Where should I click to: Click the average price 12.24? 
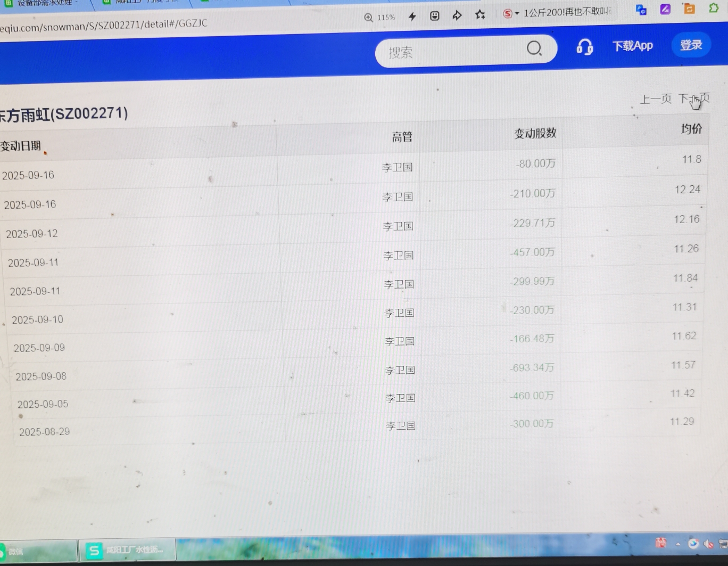pos(688,190)
